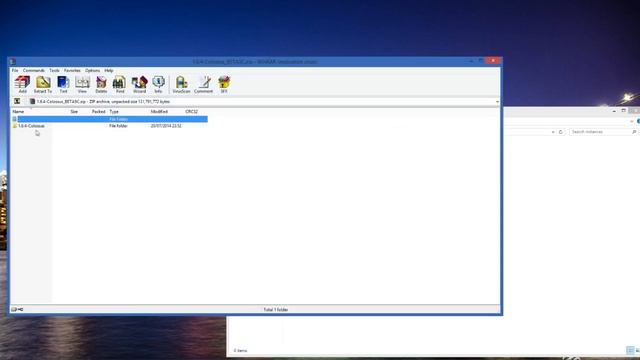640x360 pixels.
Task: Click the 0 items text in Explorer status bar
Action: (240, 351)
